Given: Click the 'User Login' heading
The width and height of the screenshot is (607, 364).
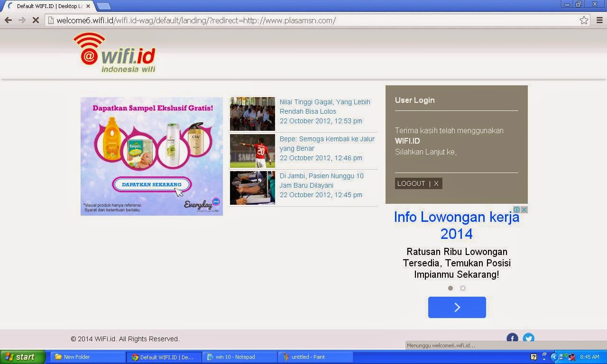Looking at the screenshot, I should [x=414, y=100].
